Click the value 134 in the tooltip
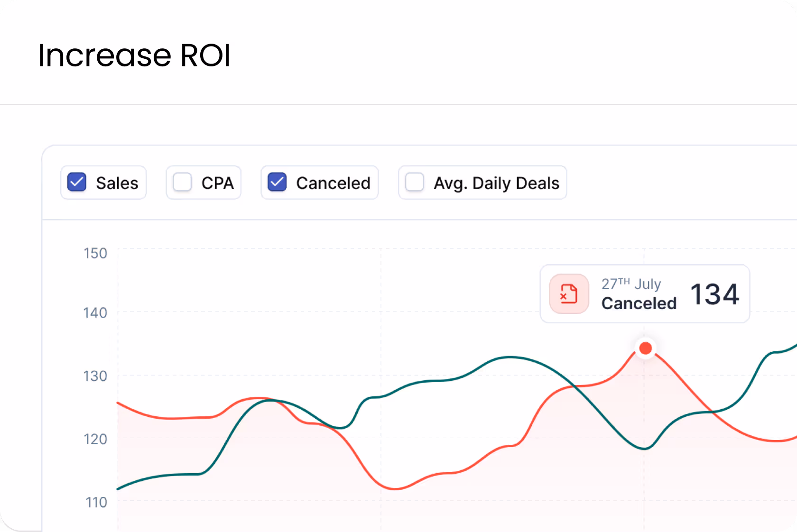797x532 pixels. [714, 294]
